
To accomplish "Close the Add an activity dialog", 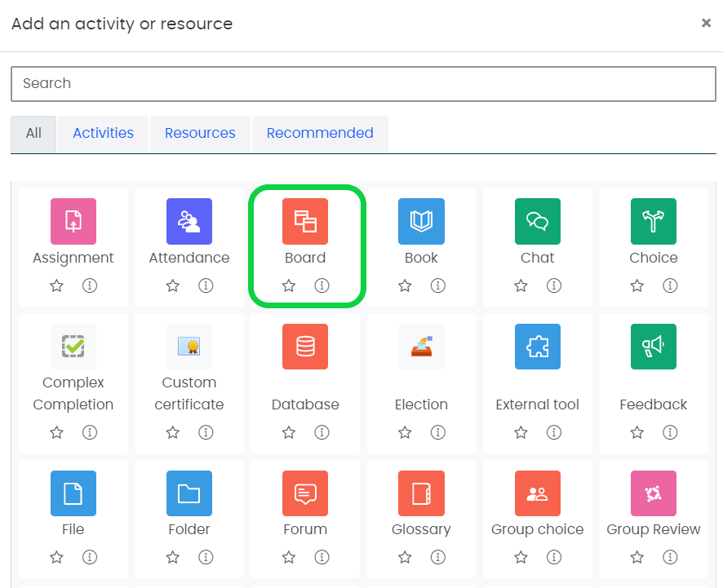I will [706, 24].
